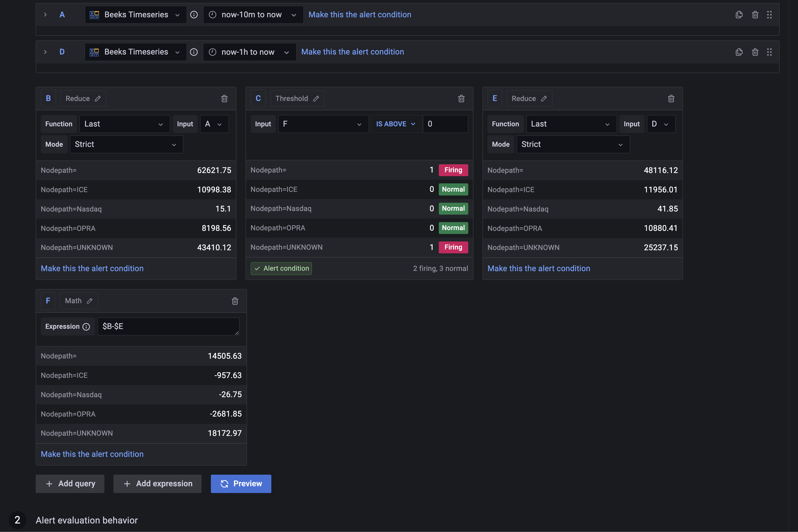Expand query D row chevron
Image resolution: width=798 pixels, height=532 pixels.
click(45, 52)
